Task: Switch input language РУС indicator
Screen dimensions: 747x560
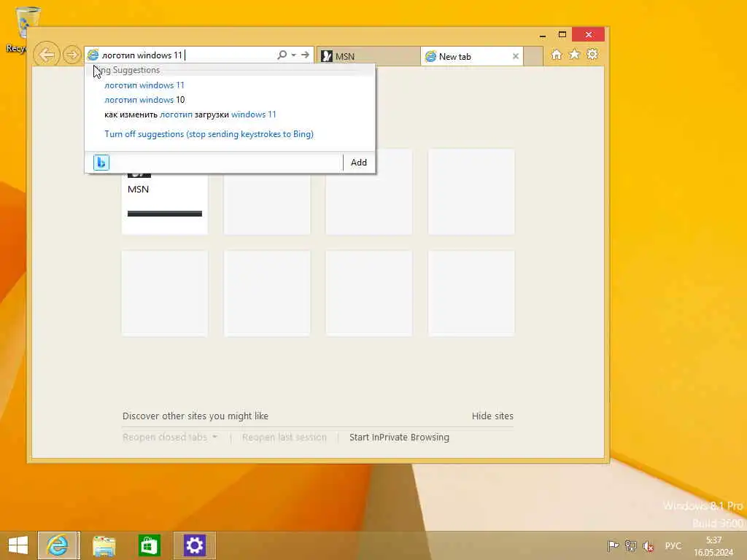Action: pos(673,545)
